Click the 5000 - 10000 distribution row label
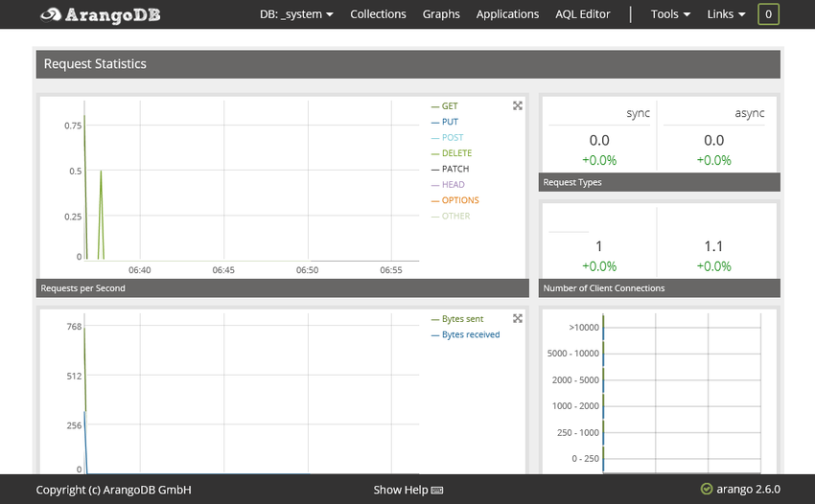The image size is (815, 504). 572,354
